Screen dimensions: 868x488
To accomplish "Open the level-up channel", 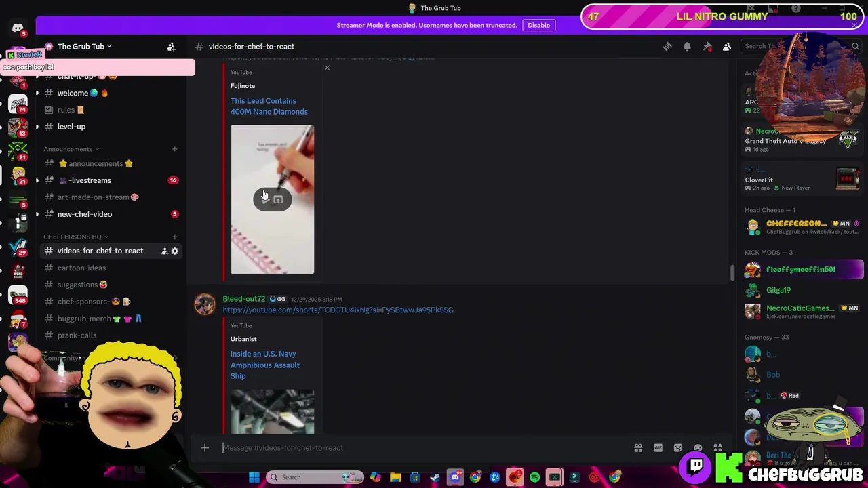I will (108, 127).
